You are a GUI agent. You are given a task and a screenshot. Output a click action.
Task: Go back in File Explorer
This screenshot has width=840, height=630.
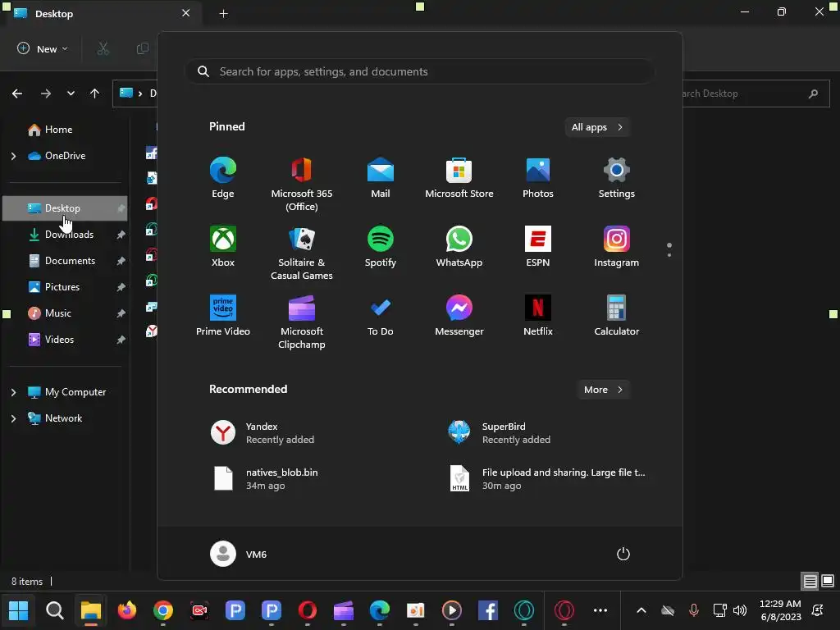(17, 94)
